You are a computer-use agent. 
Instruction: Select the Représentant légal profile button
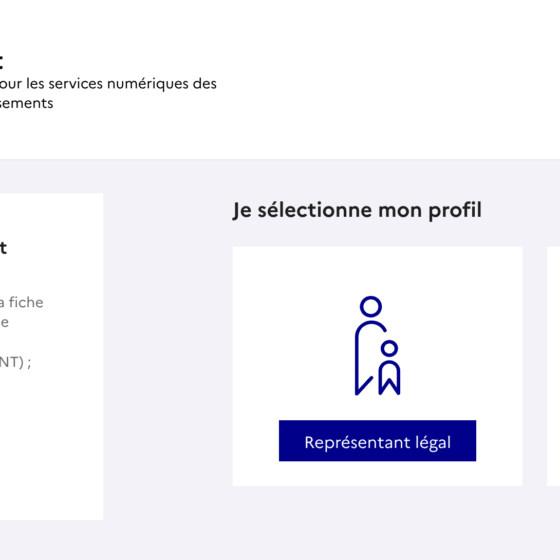pos(377,441)
